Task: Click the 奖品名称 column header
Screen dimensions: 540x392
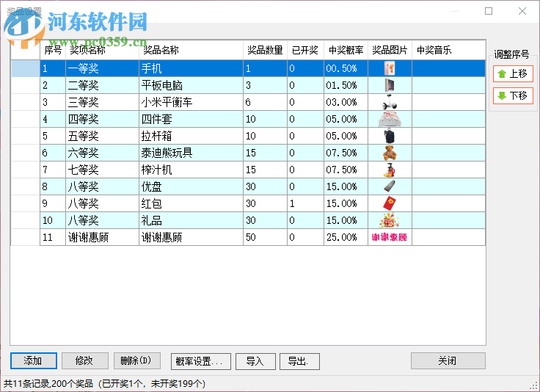Action: coord(191,51)
